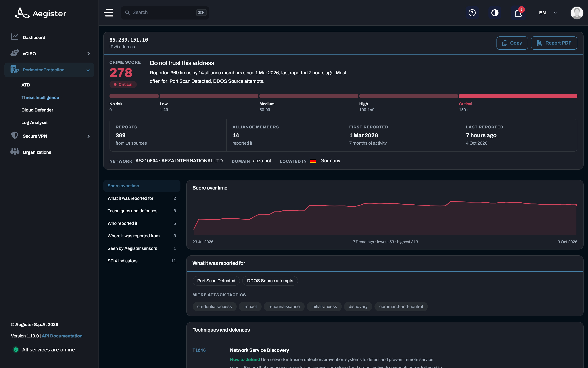Collapse the Perimeter Protection chevron
The height and width of the screenshot is (368, 588).
coord(88,70)
